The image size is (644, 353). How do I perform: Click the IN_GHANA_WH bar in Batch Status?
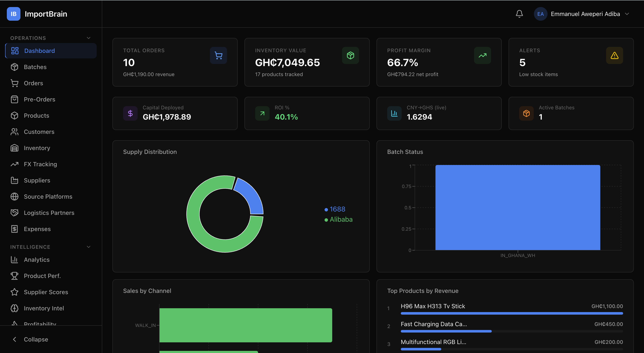518,207
